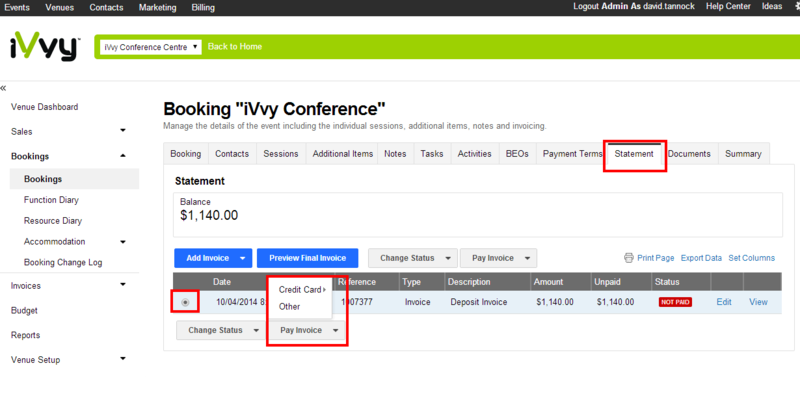This screenshot has height=396, width=800.
Task: Choose Credit Card payment option
Action: pyautogui.click(x=302, y=290)
